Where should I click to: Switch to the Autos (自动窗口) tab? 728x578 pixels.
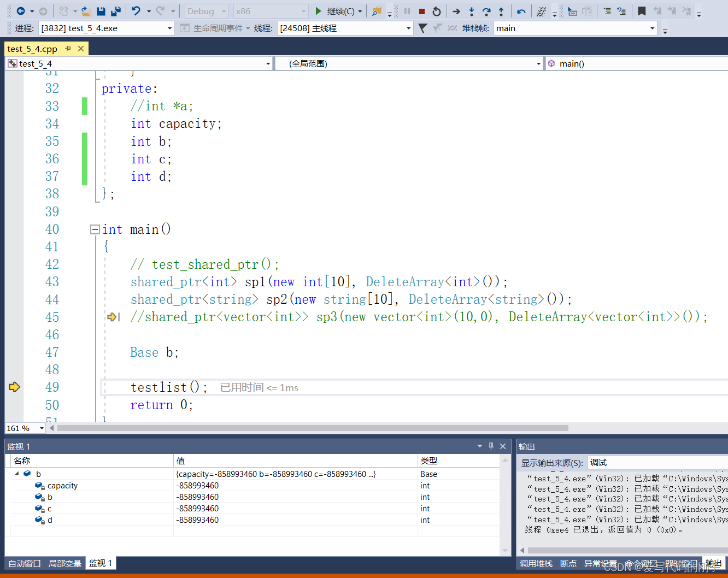(25, 563)
